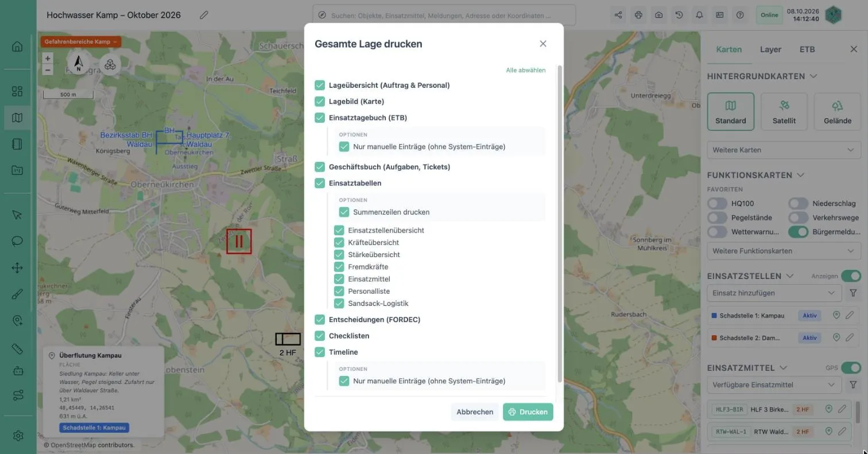
Task: Open the Weitere Karten dropdown
Action: tap(784, 150)
